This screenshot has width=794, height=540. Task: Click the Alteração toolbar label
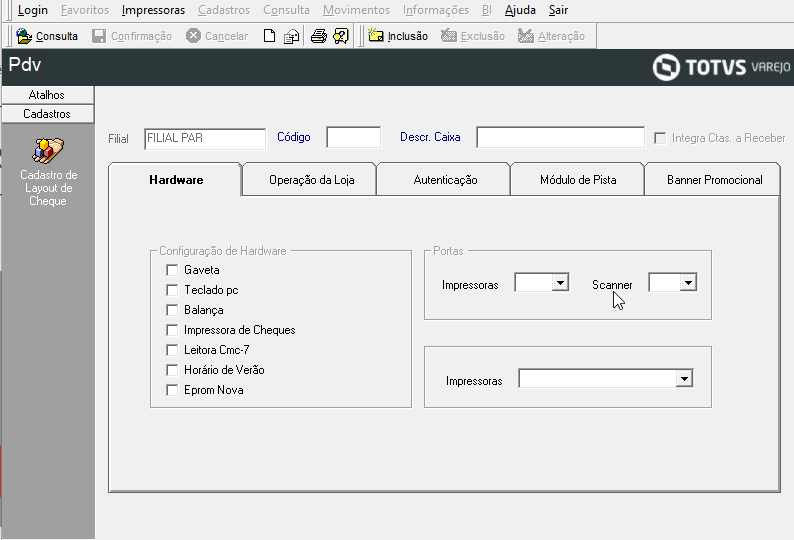pos(561,36)
